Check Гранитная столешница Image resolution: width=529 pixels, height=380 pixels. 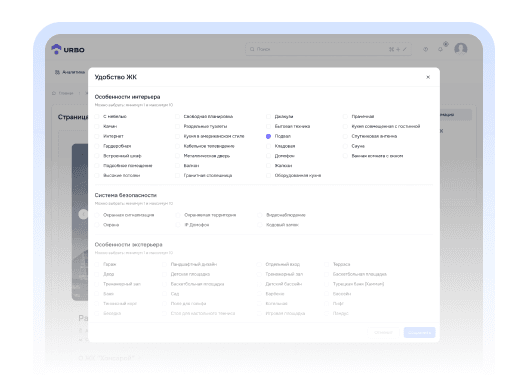tap(177, 175)
